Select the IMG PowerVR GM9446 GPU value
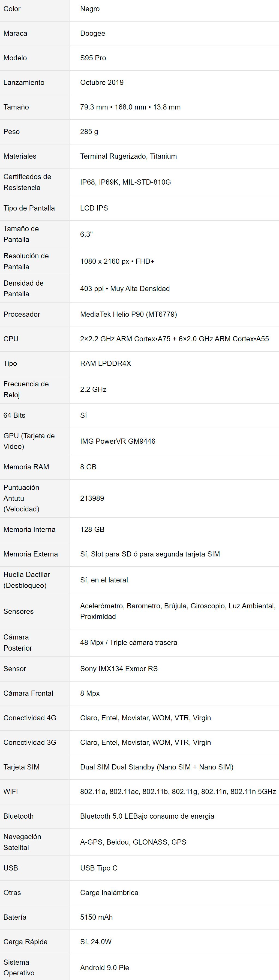The width and height of the screenshot is (279, 980). [118, 441]
